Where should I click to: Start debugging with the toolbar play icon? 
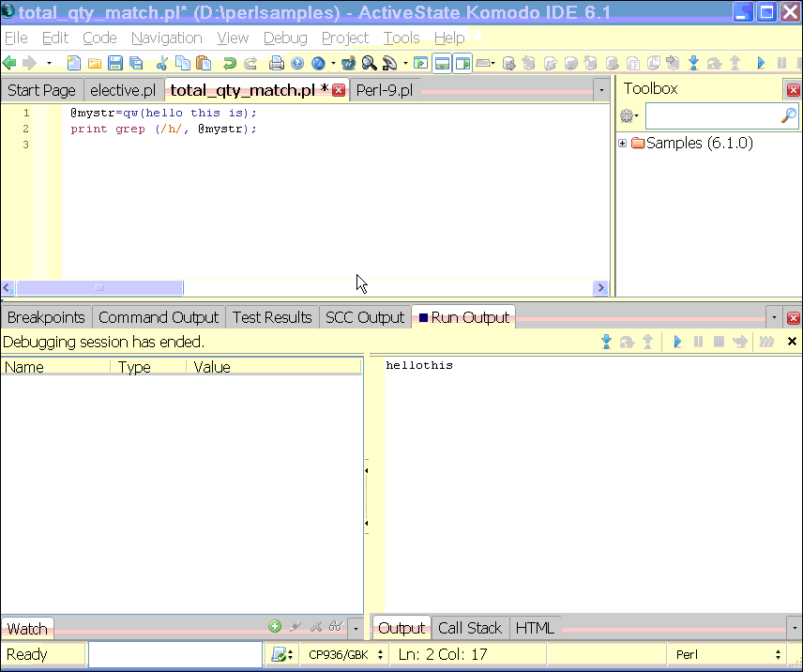[x=761, y=63]
